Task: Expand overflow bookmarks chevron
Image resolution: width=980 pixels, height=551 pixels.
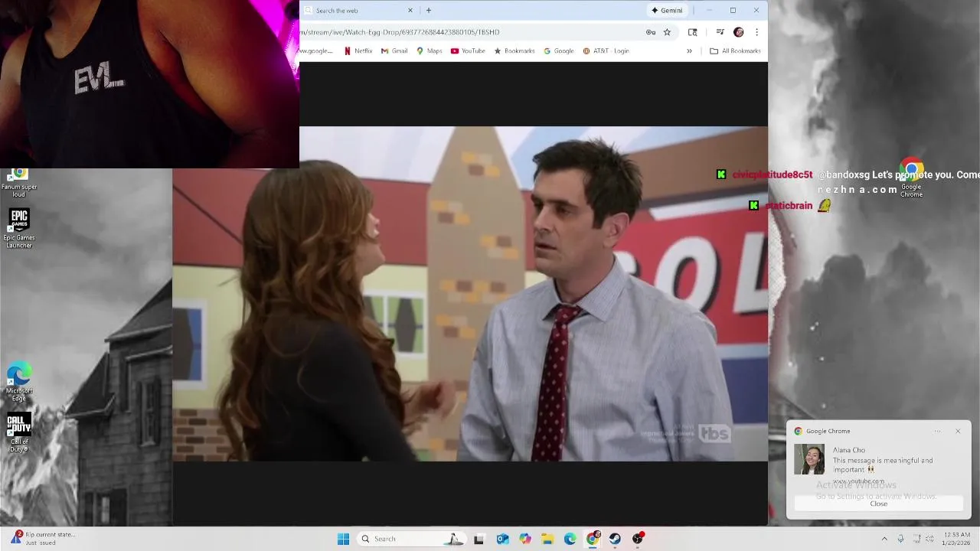Action: tap(689, 51)
